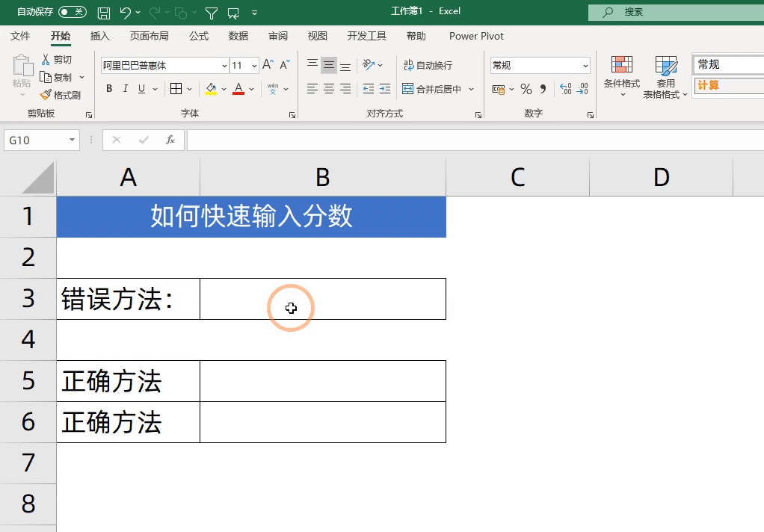Click the Increase Font Size icon

click(268, 65)
